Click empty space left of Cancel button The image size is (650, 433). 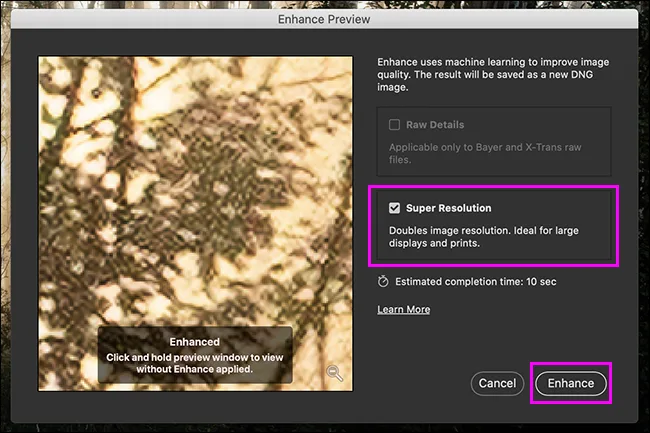point(420,383)
